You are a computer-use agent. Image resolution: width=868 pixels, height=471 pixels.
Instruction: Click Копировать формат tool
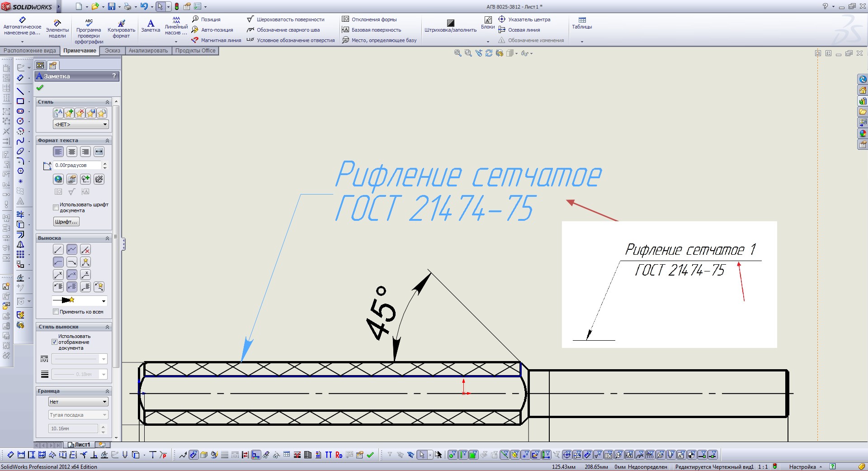[x=121, y=29]
